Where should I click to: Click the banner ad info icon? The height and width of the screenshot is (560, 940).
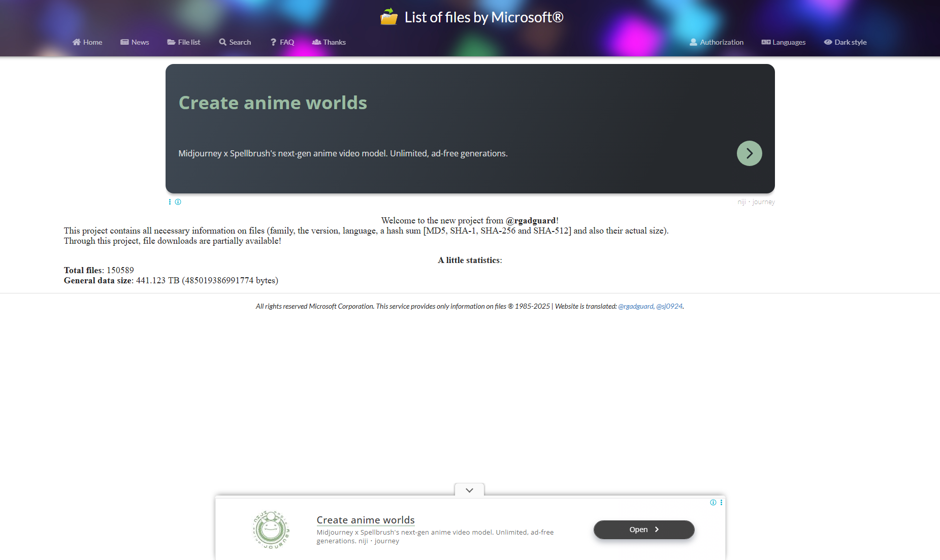click(178, 202)
